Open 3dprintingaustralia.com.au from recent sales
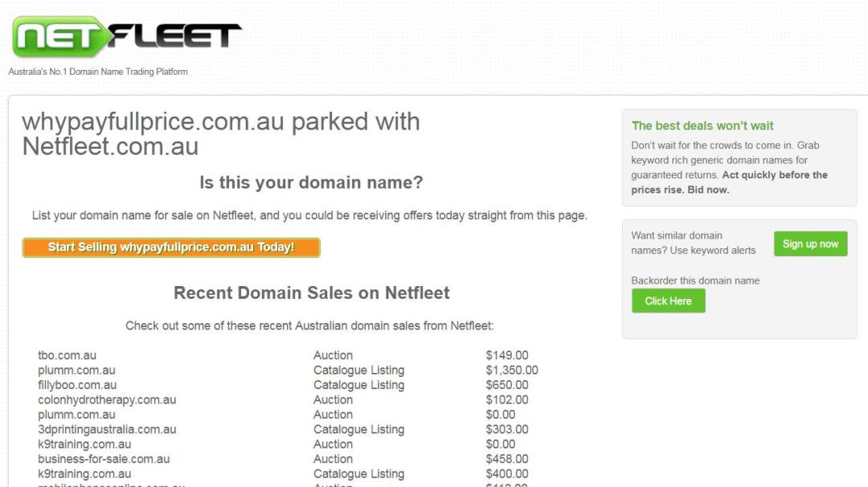 tap(107, 429)
